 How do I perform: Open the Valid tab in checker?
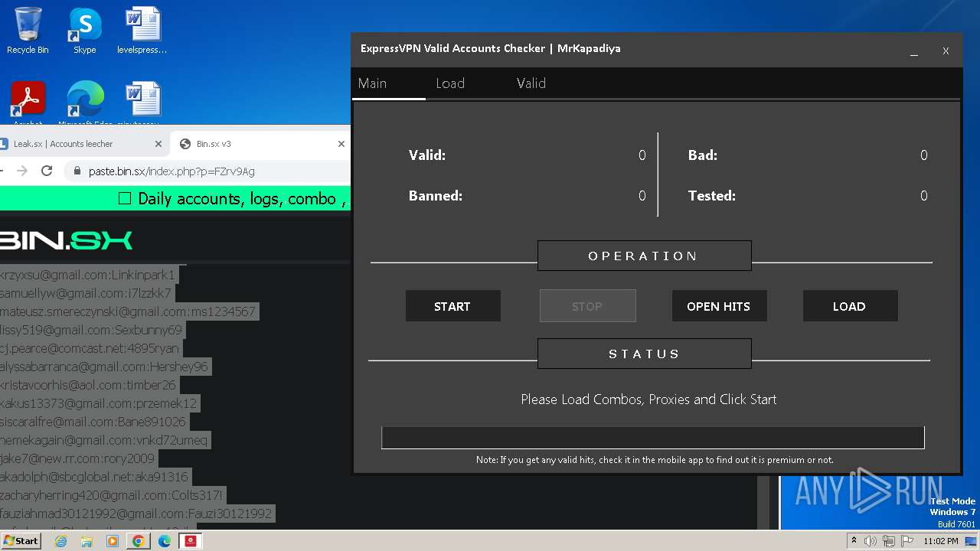pyautogui.click(x=531, y=83)
